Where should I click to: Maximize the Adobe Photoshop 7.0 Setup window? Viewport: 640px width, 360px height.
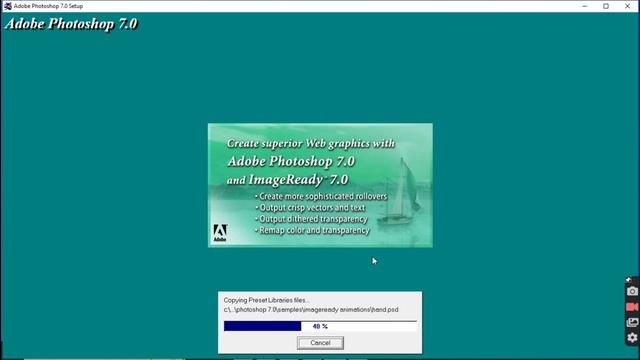606,6
